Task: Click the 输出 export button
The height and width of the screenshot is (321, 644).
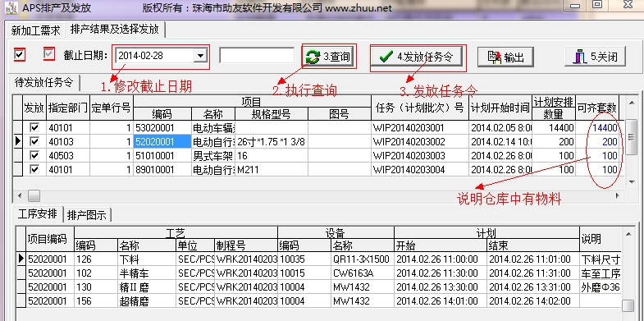Action: pyautogui.click(x=505, y=57)
